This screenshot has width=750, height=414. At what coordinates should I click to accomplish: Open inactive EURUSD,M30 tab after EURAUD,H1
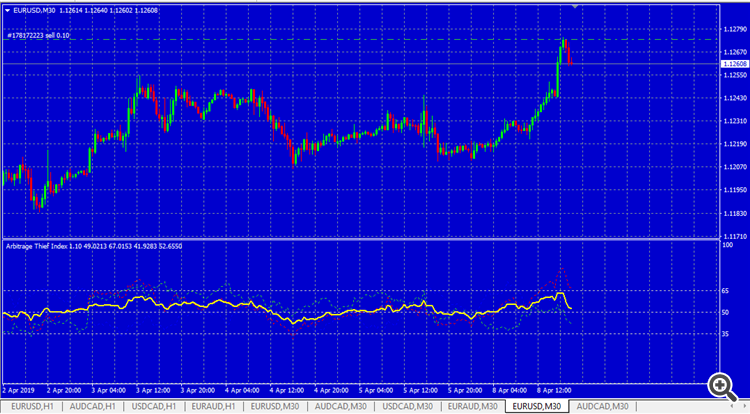click(275, 406)
